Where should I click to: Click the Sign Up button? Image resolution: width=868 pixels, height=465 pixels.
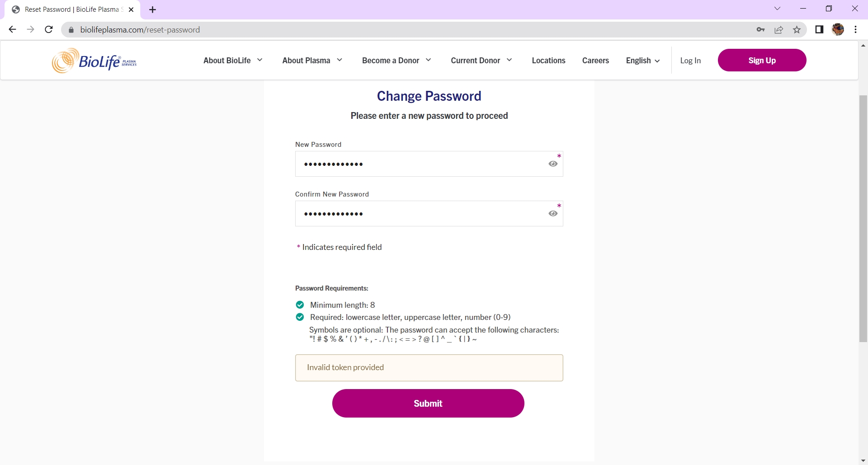pyautogui.click(x=762, y=60)
